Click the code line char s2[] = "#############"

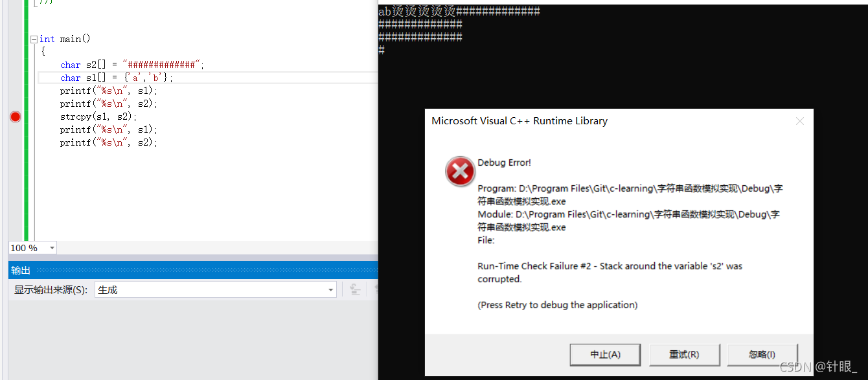132,65
